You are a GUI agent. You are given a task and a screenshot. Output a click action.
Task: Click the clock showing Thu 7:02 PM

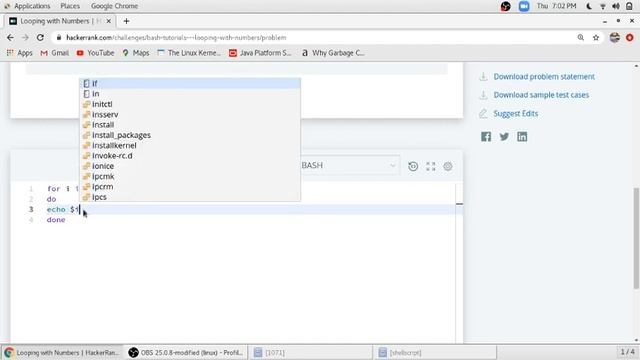pyautogui.click(x=556, y=6)
